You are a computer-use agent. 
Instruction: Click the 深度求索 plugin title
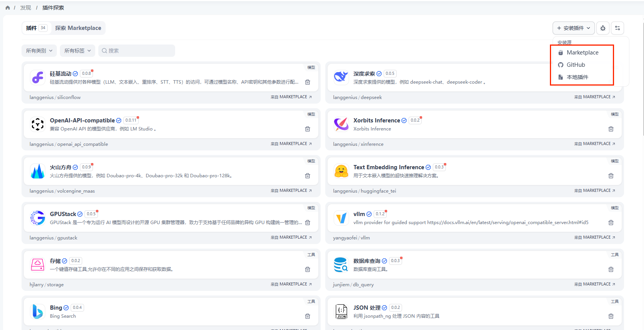[364, 74]
